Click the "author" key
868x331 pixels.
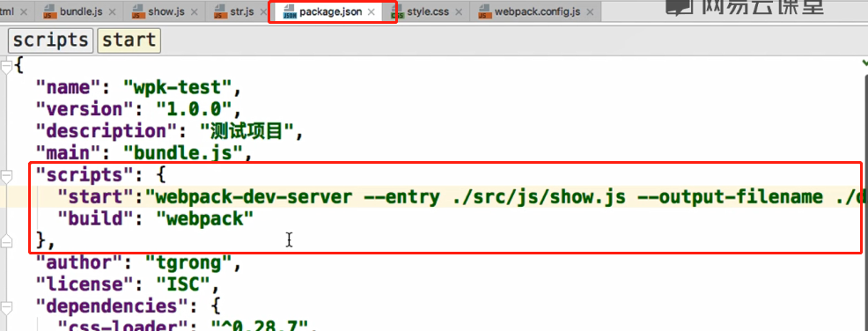[79, 263]
